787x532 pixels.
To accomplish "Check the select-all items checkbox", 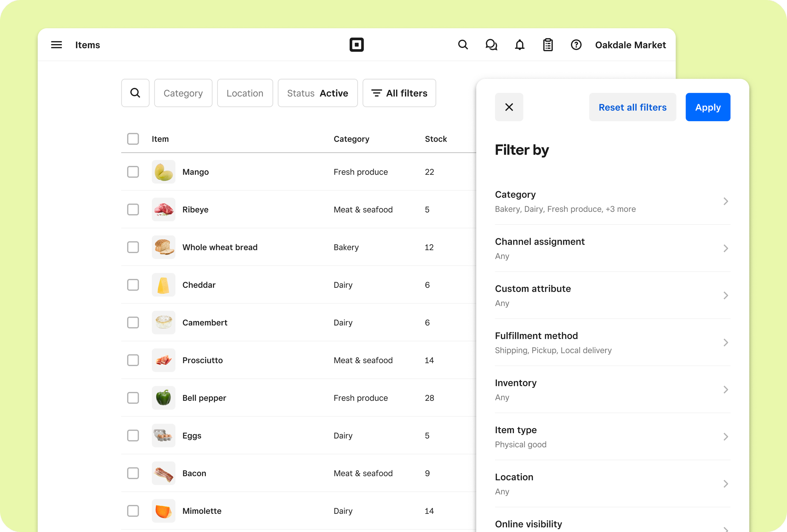I will click(133, 139).
